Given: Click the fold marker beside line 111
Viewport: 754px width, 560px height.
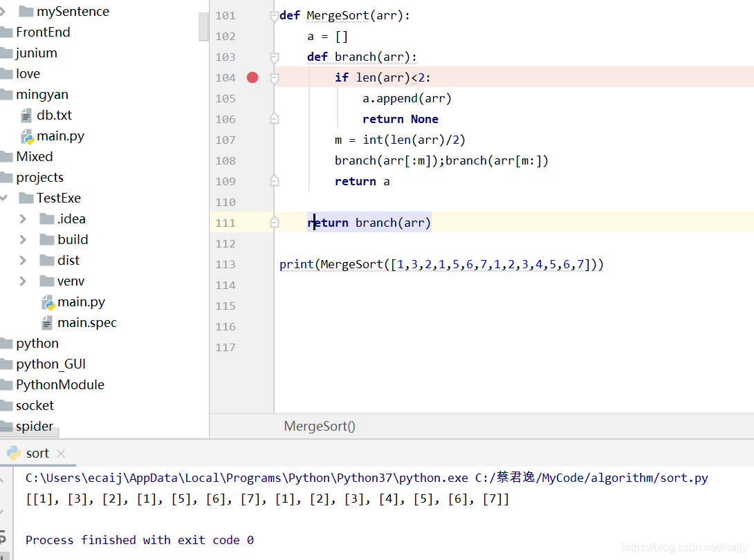Looking at the screenshot, I should tap(274, 222).
